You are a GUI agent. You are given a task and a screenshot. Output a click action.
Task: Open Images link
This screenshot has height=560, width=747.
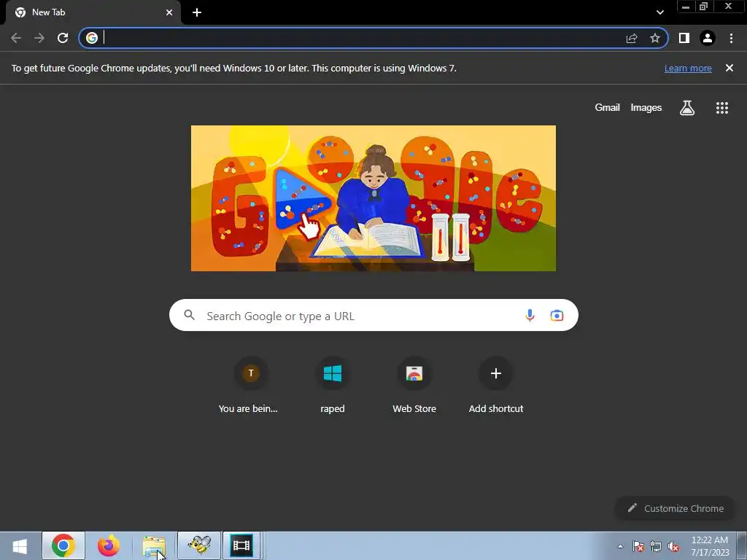pyautogui.click(x=646, y=108)
